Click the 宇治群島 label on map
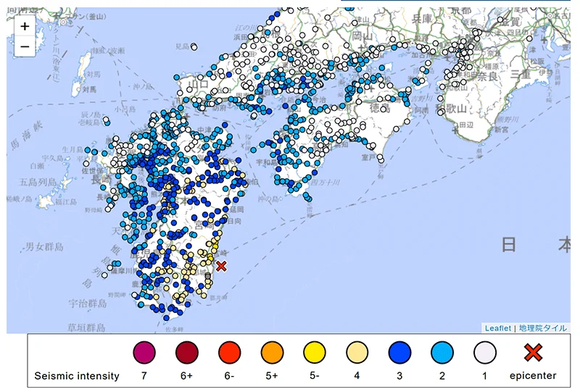The width and height of the screenshot is (580, 392). (x=88, y=304)
